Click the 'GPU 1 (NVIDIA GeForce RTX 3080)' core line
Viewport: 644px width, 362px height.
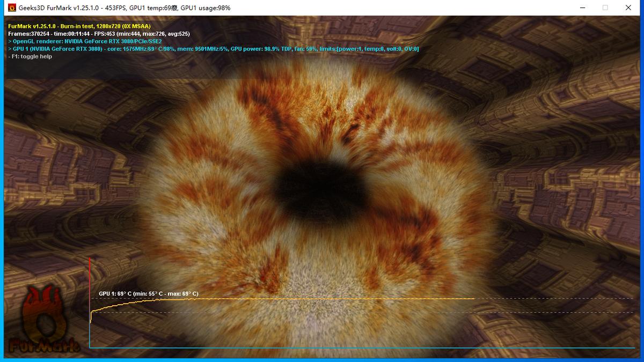214,49
